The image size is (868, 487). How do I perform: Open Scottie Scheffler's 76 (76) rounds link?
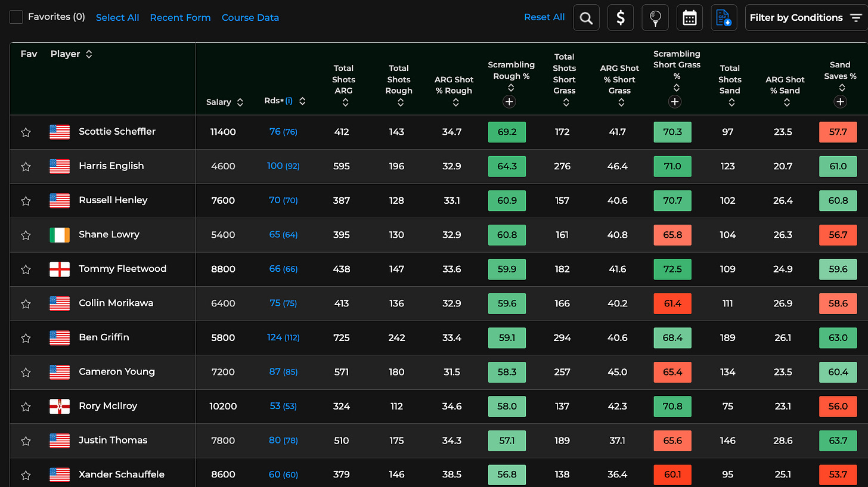click(283, 132)
